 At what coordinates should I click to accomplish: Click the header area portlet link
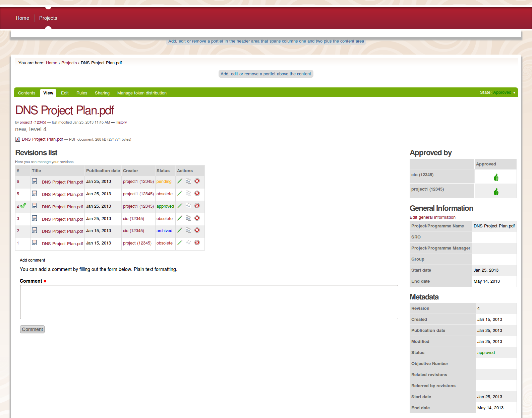(266, 41)
